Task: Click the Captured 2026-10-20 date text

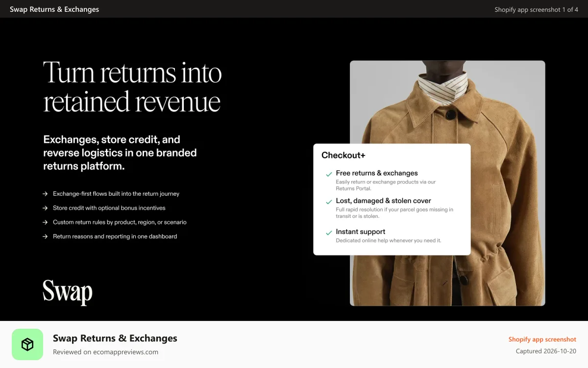Action: click(546, 351)
